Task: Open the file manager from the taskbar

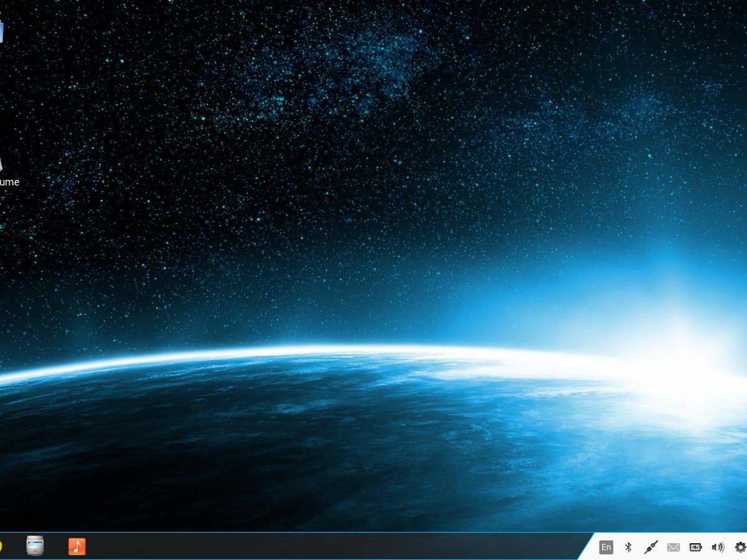Action: 35,546
